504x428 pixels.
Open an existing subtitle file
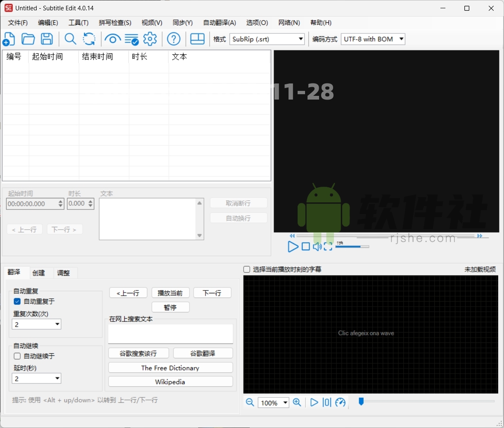(x=28, y=39)
